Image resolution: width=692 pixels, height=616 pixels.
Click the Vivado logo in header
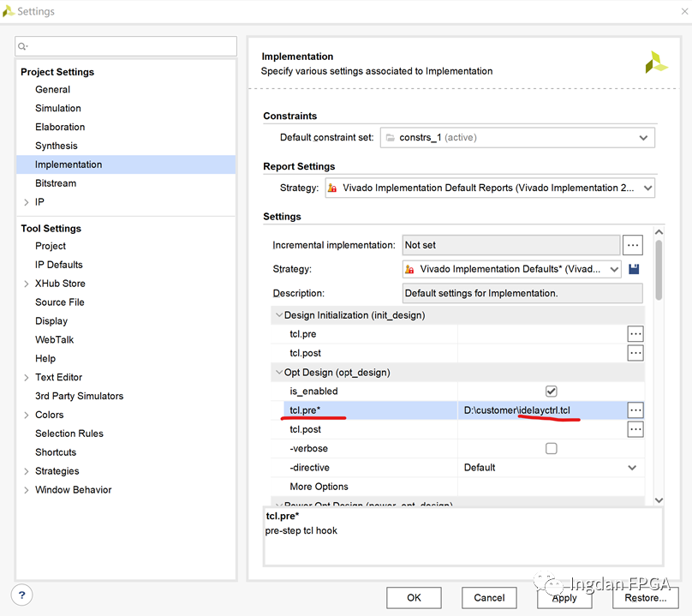coord(656,63)
